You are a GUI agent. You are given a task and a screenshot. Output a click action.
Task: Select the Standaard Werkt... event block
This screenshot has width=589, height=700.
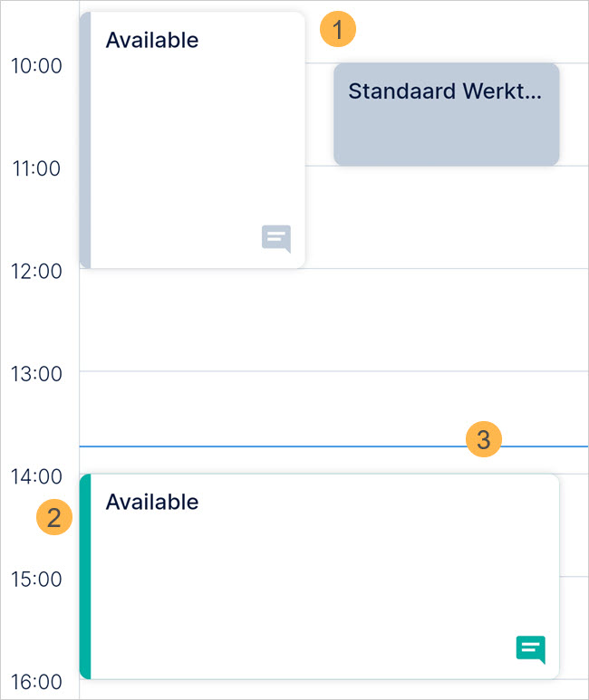point(446,114)
